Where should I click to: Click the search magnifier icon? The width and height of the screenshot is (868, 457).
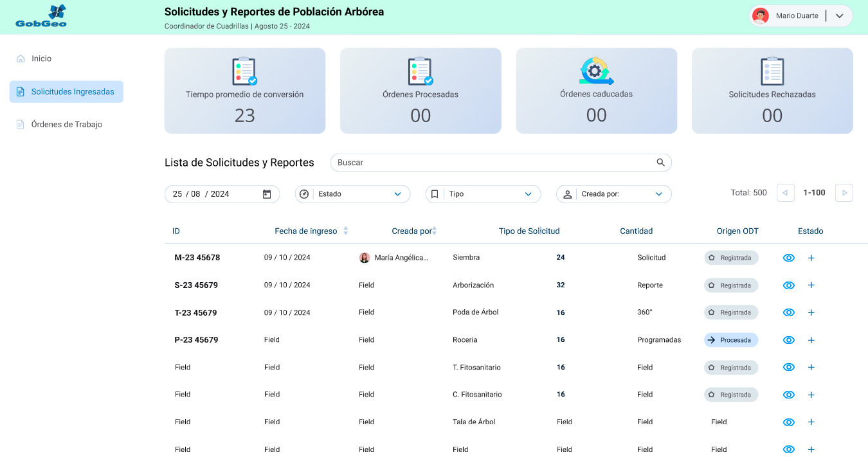660,163
